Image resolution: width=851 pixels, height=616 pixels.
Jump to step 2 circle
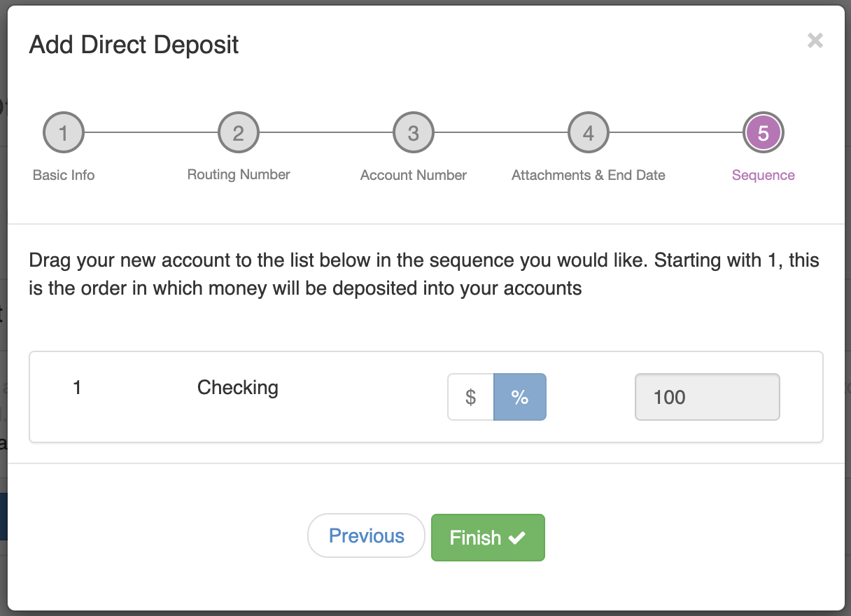[239, 132]
